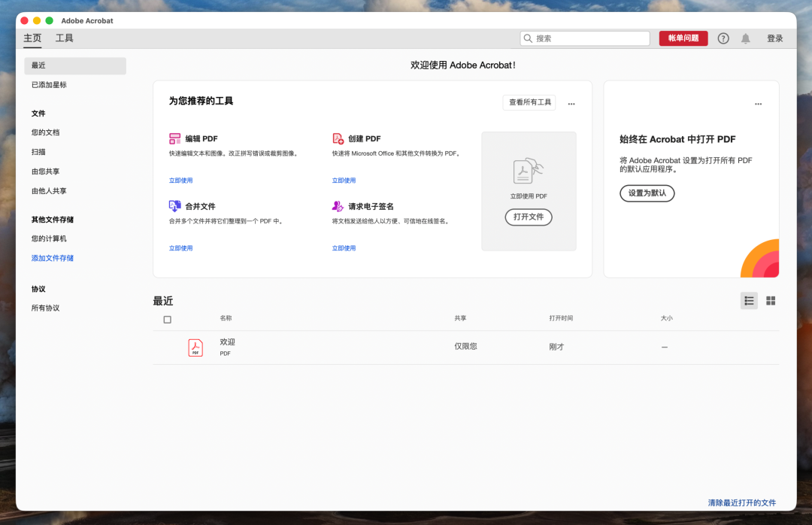This screenshot has width=812, height=525.
Task: Click into the 搜索 field
Action: coord(585,38)
